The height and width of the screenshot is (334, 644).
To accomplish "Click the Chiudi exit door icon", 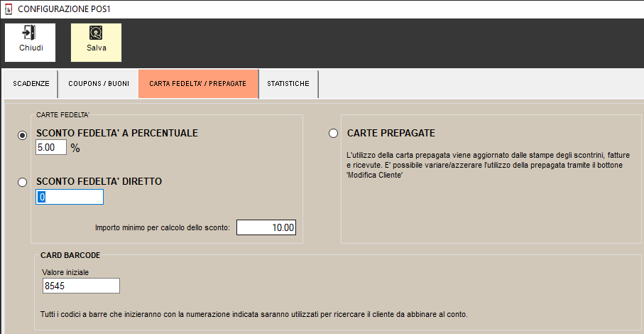I will (29, 33).
